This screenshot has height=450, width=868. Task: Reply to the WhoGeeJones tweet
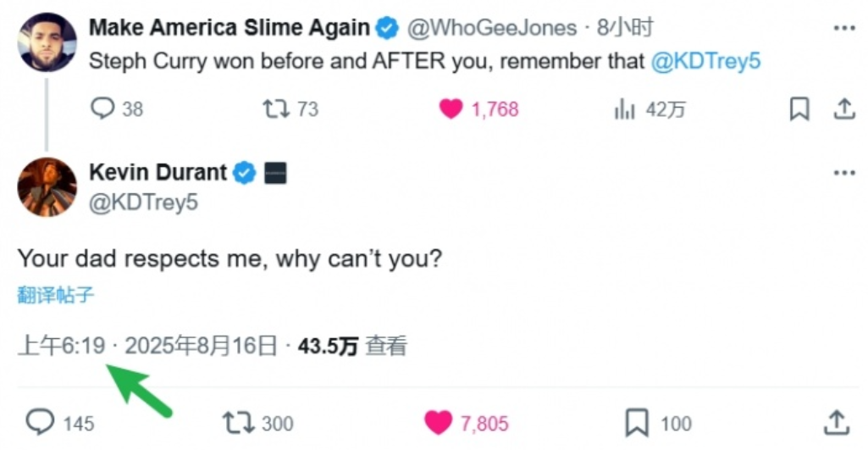point(102,109)
